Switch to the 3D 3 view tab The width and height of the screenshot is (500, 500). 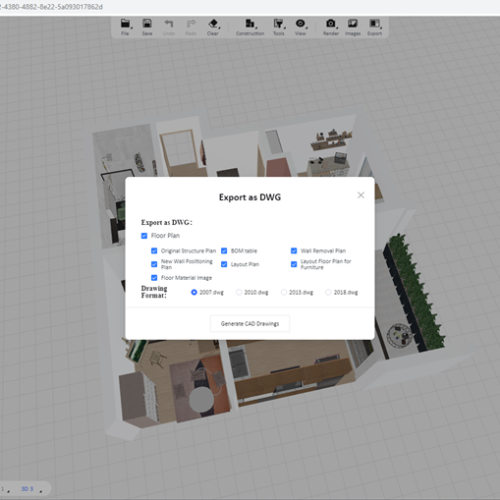[x=27, y=489]
